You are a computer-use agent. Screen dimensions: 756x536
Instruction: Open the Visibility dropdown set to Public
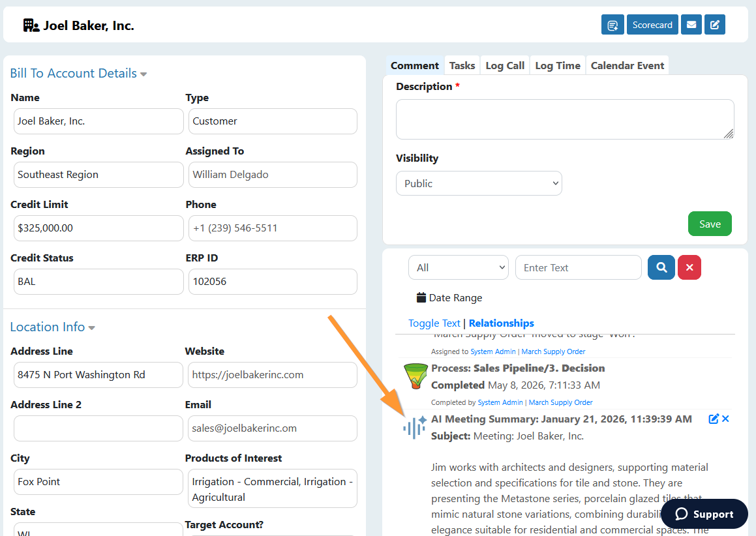(479, 183)
